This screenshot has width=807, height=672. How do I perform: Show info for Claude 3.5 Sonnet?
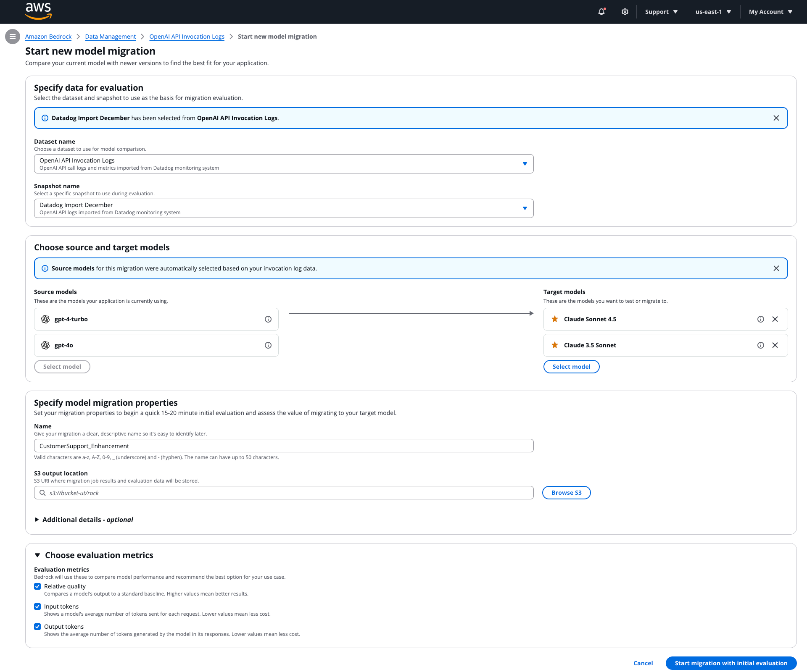click(x=761, y=345)
